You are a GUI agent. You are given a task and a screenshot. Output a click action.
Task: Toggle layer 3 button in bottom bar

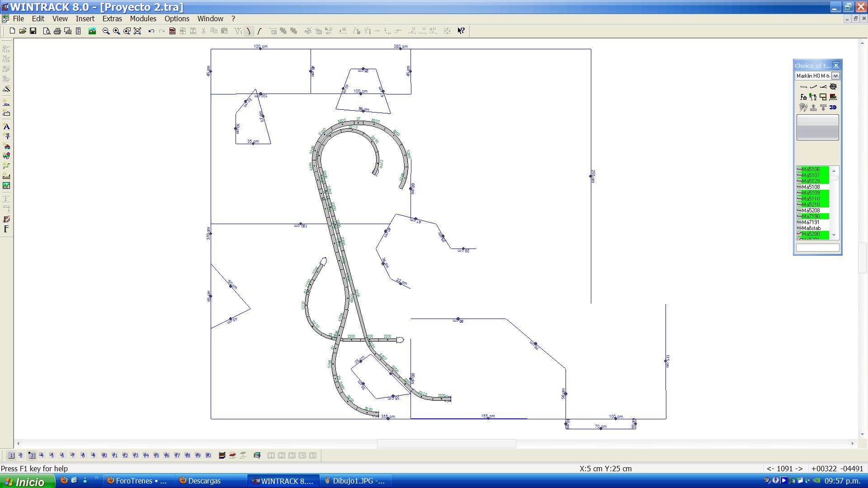click(x=31, y=455)
